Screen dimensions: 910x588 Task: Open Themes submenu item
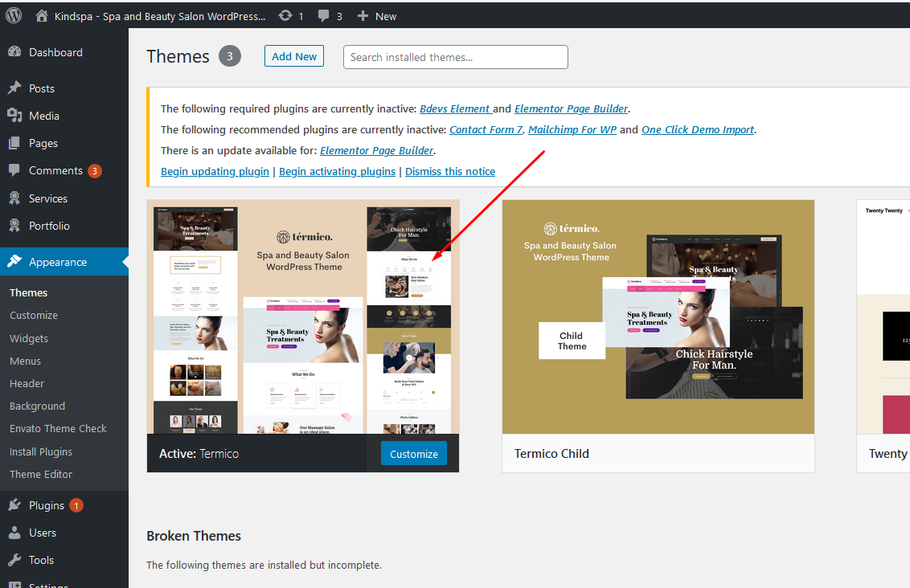28,292
